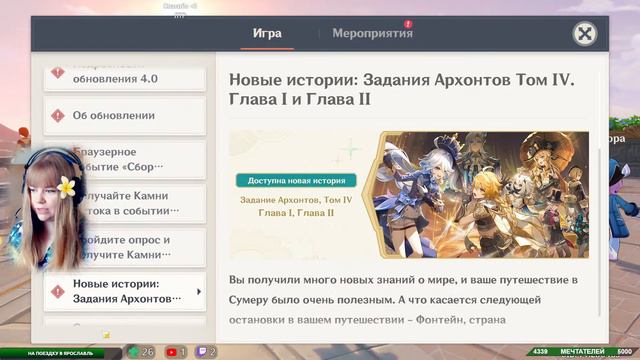This screenshot has height=360, width=640.
Task: Switch to the Игра tab
Action: 267,33
